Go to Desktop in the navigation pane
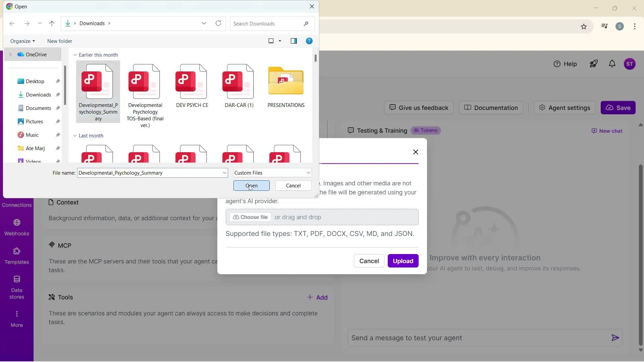The image size is (644, 362). [x=35, y=81]
